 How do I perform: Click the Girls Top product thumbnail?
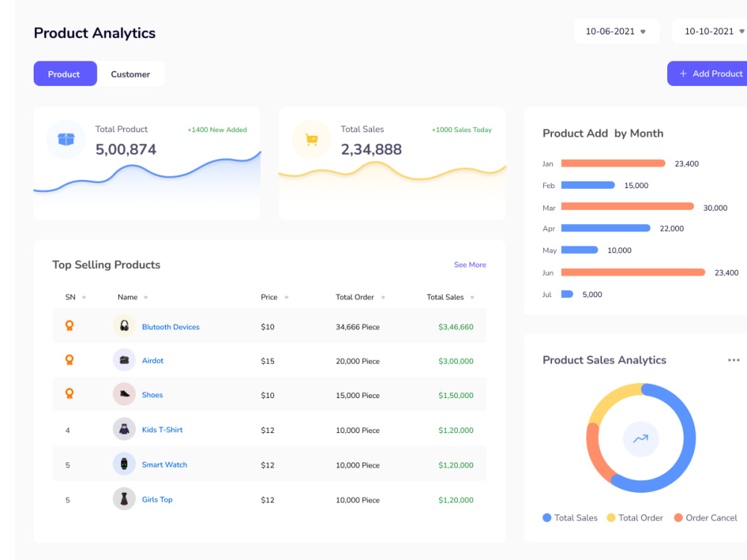pyautogui.click(x=124, y=499)
